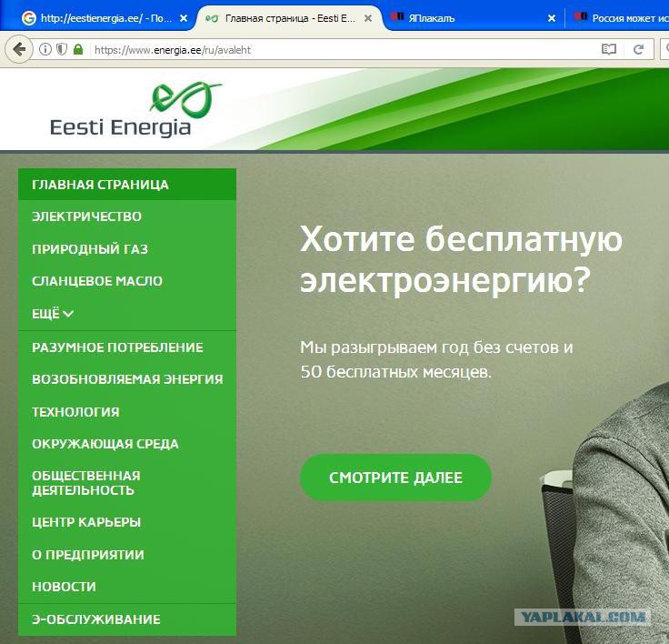Open tracking protection shield icon

pyautogui.click(x=62, y=49)
